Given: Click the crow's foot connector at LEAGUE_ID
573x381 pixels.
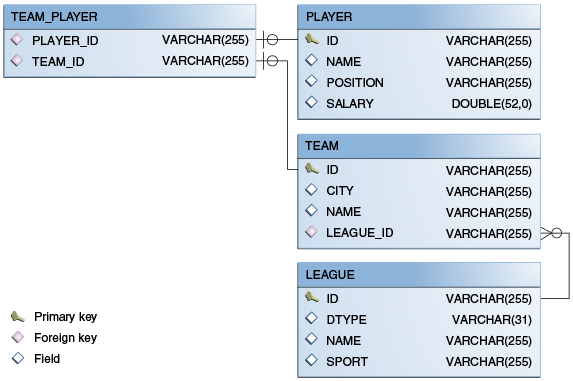Looking at the screenshot, I should (551, 233).
